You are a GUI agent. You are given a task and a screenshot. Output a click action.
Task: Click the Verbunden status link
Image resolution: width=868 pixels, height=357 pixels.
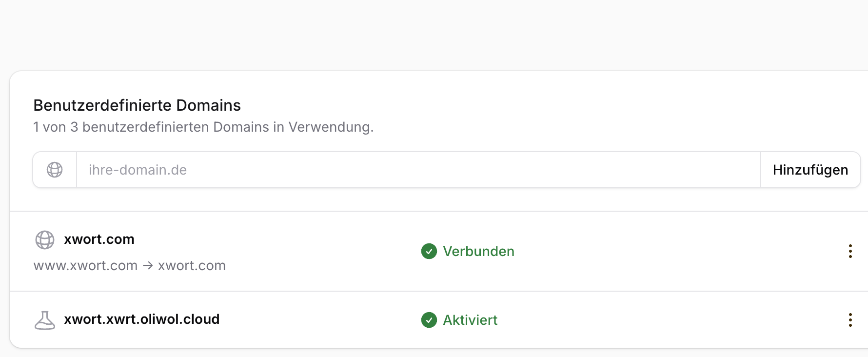[x=478, y=251]
